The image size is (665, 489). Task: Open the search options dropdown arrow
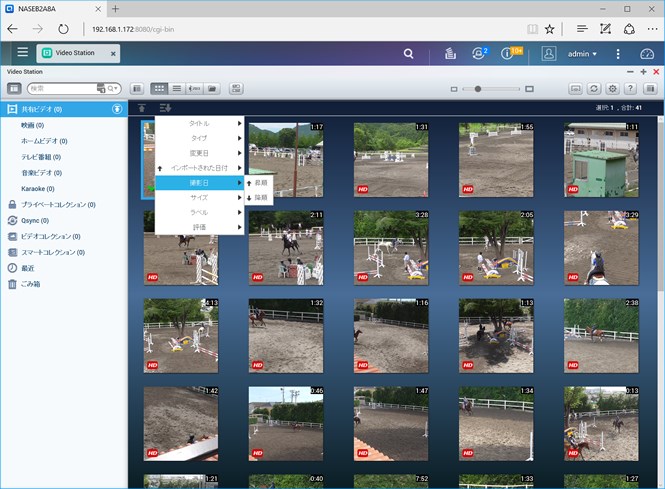coord(112,88)
